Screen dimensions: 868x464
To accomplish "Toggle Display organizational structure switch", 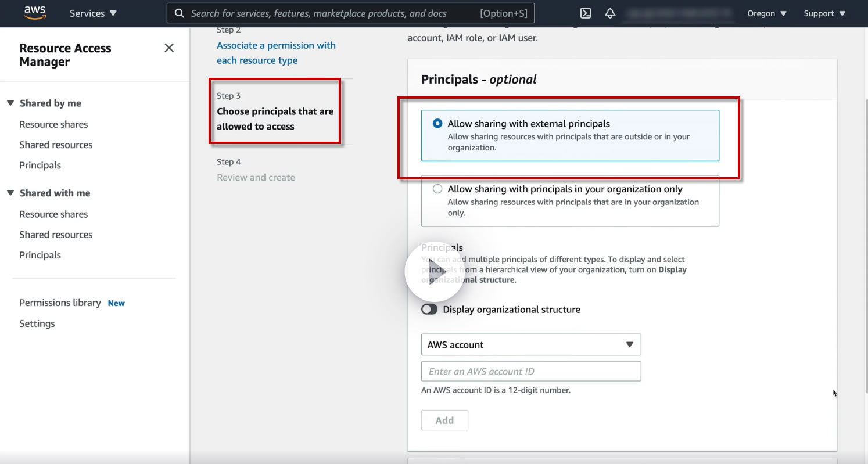I will pos(429,310).
